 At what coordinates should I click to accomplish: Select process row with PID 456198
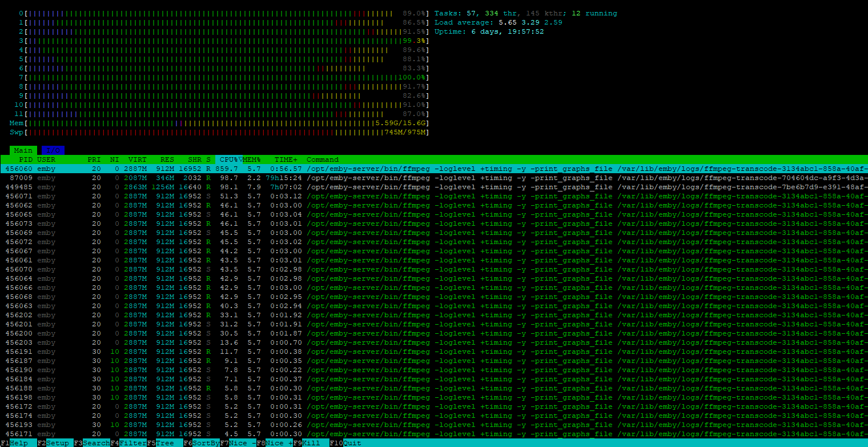click(434, 397)
